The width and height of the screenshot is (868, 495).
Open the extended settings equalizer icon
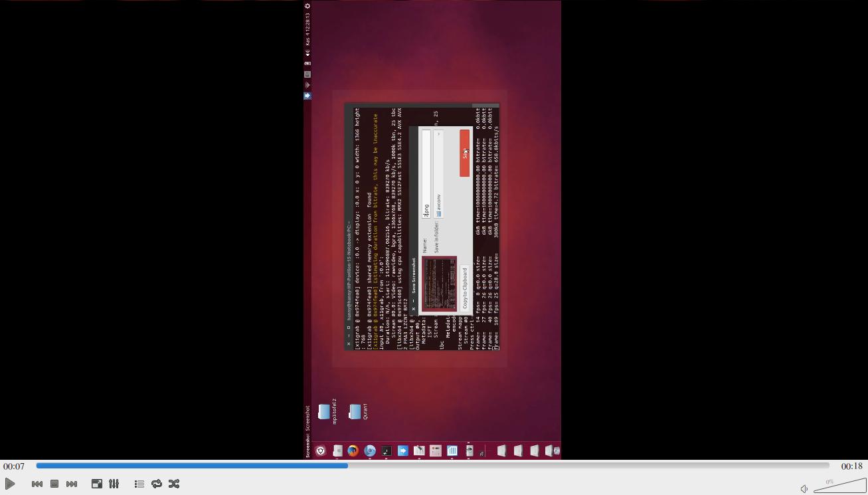pos(114,484)
